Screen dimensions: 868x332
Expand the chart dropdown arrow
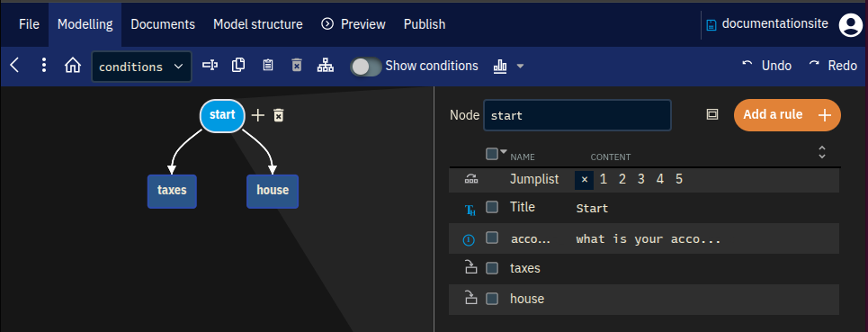pos(520,67)
